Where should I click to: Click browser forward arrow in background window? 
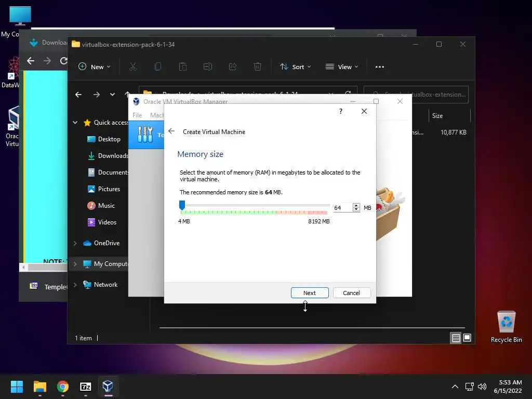tap(47, 61)
